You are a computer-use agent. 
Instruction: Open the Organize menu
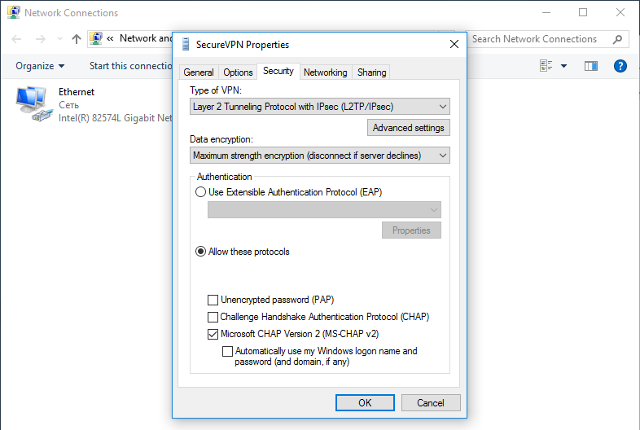point(40,66)
